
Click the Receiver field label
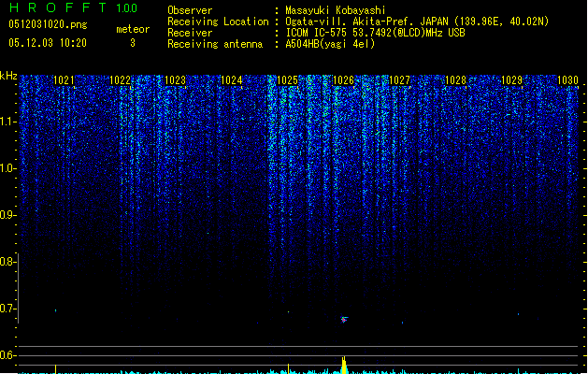pyautogui.click(x=190, y=33)
